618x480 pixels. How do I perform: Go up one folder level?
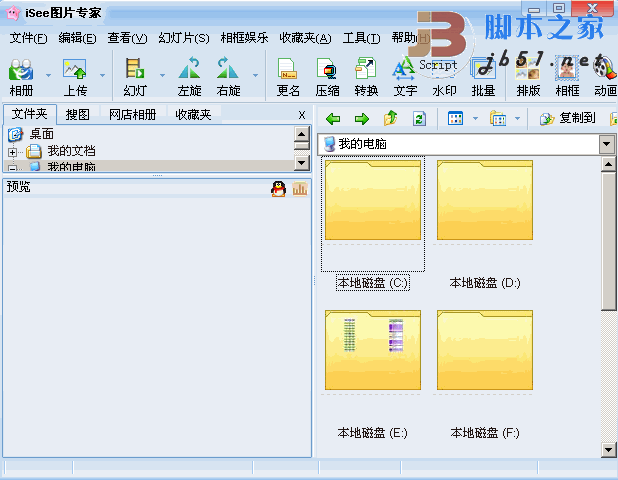click(390, 118)
